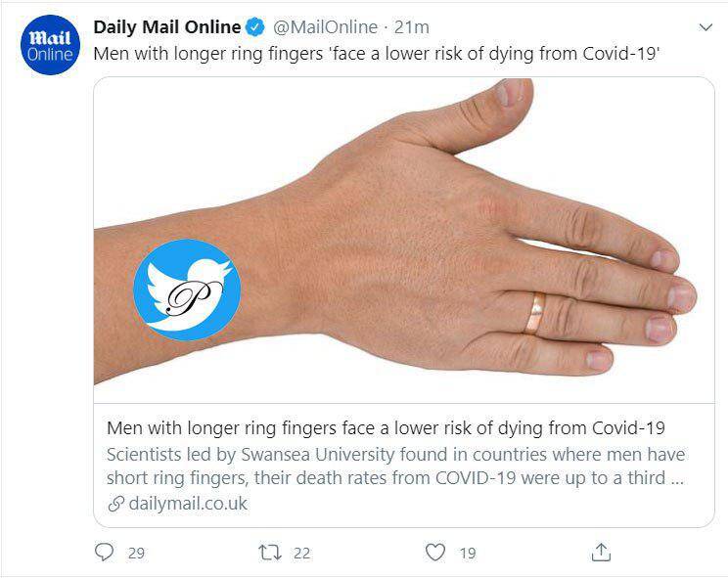Screen dimensions: 728x578
Task: Click the tweet text about Covid-19 risk
Action: click(377, 54)
